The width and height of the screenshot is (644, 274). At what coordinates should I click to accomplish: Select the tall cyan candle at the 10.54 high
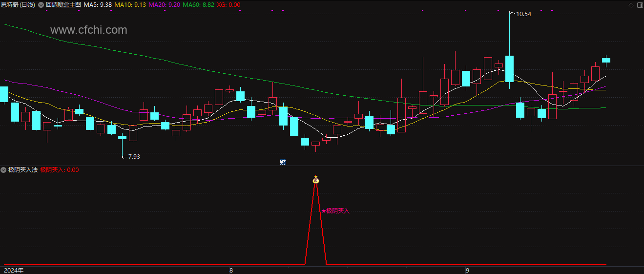click(x=509, y=68)
